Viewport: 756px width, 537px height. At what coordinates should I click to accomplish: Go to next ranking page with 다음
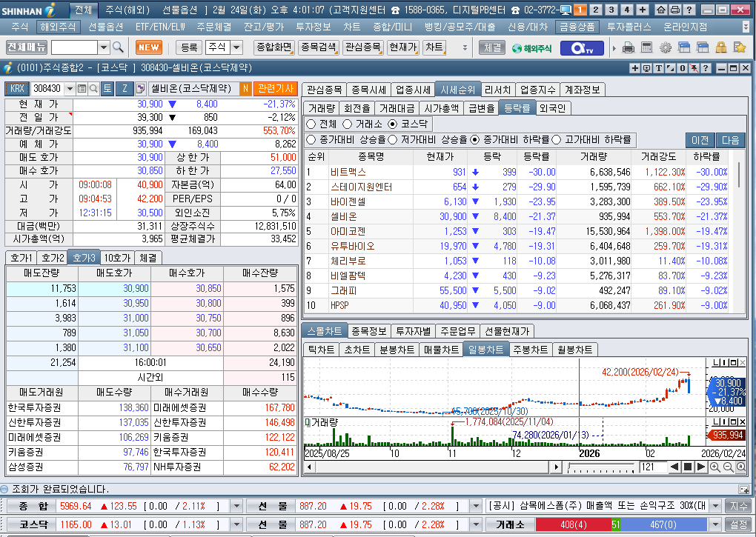pyautogui.click(x=731, y=140)
